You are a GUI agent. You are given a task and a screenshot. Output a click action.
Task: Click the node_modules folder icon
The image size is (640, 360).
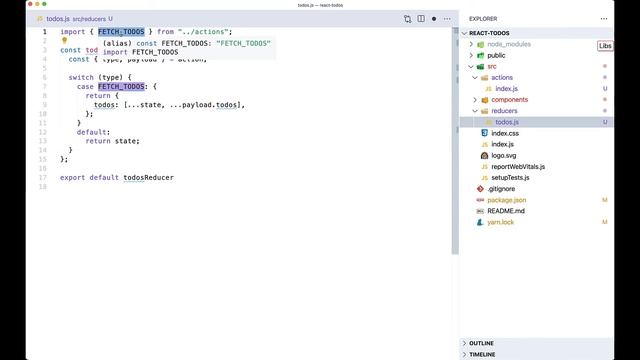(x=480, y=44)
